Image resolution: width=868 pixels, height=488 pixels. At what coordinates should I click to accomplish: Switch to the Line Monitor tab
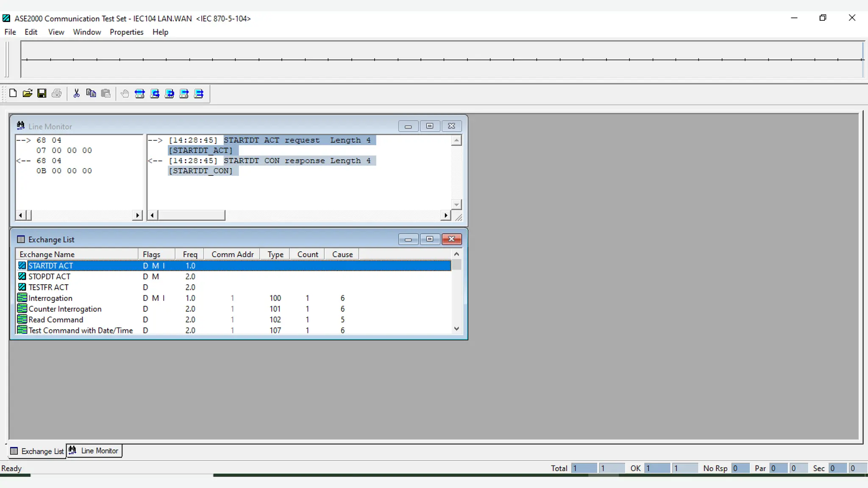coord(95,451)
